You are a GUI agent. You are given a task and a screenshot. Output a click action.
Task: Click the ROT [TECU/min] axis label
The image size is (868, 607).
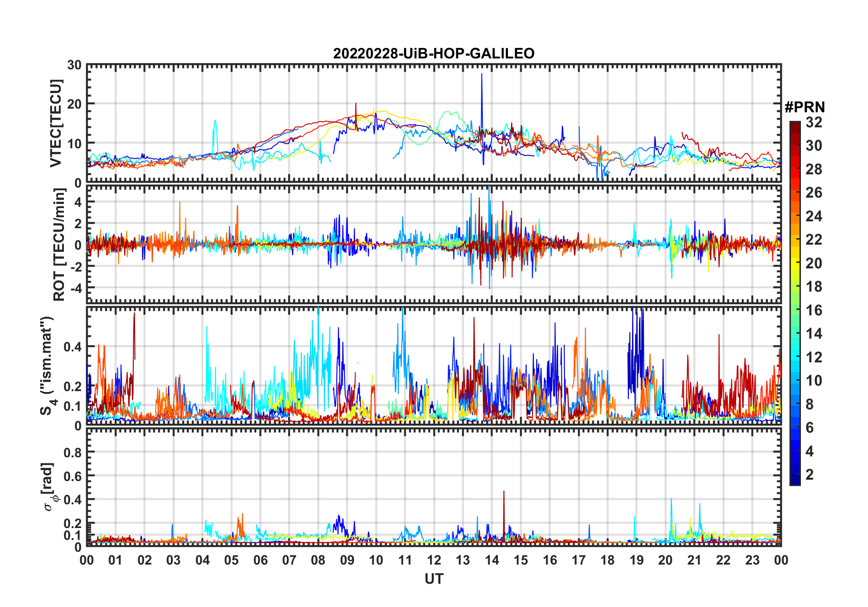(x=59, y=245)
